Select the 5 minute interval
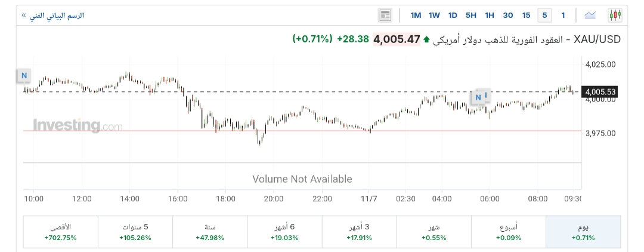Viewport: 644px width, 252px height. 544,15
